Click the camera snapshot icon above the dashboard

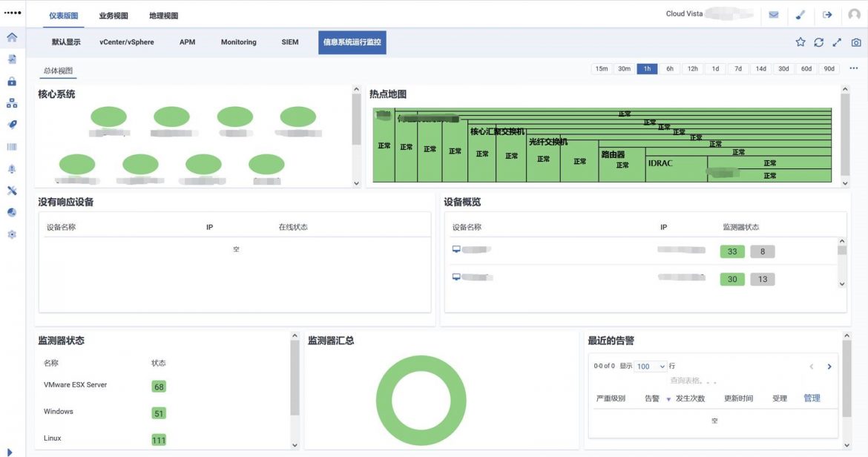click(857, 42)
